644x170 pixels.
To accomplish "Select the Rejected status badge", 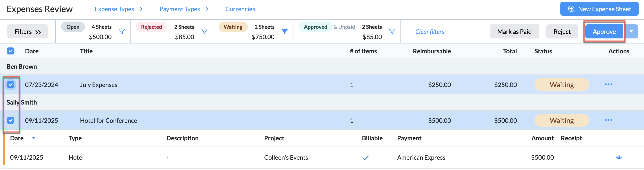I will pos(151,27).
